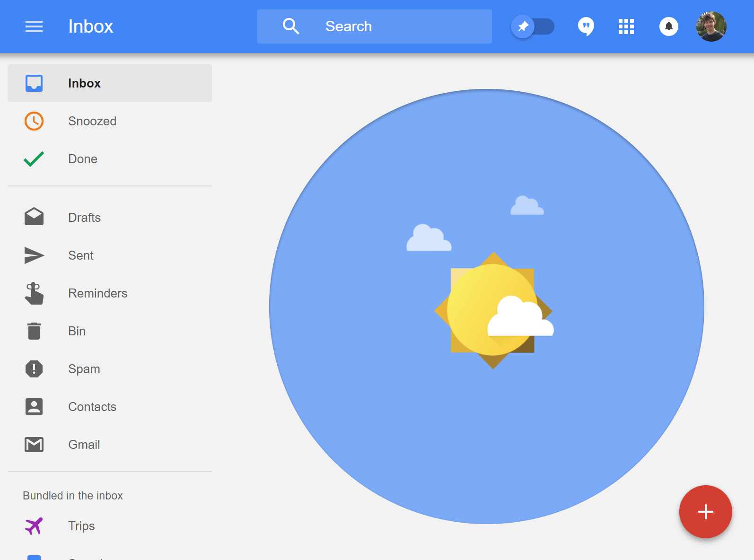Open the Trips bundle
754x560 pixels.
[x=81, y=526]
